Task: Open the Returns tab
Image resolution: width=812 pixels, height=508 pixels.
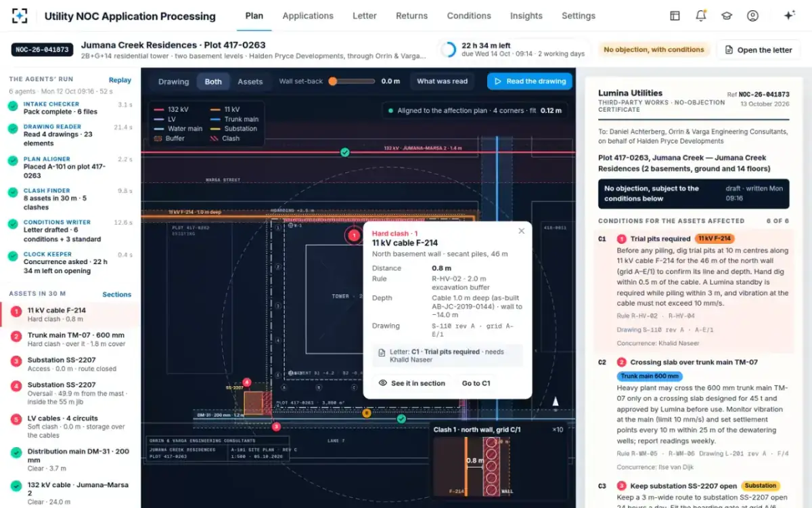Action: [412, 16]
